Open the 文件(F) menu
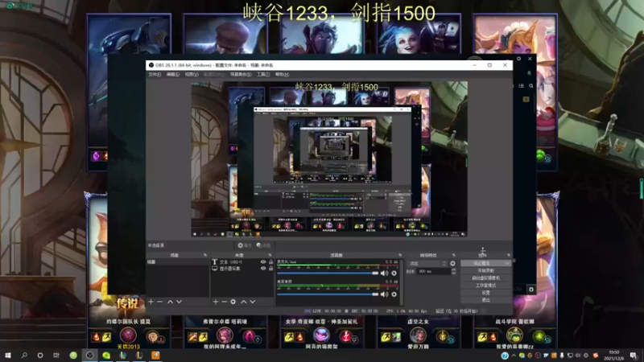 click(x=155, y=74)
